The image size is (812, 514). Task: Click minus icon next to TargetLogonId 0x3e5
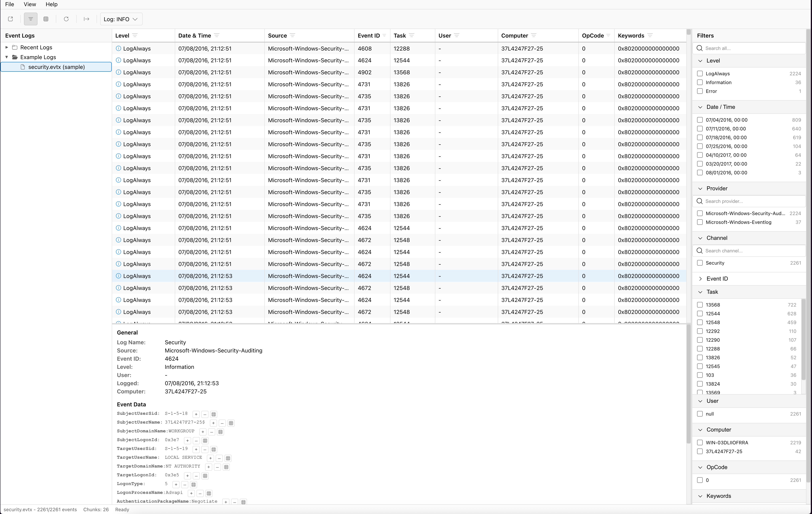click(x=196, y=475)
